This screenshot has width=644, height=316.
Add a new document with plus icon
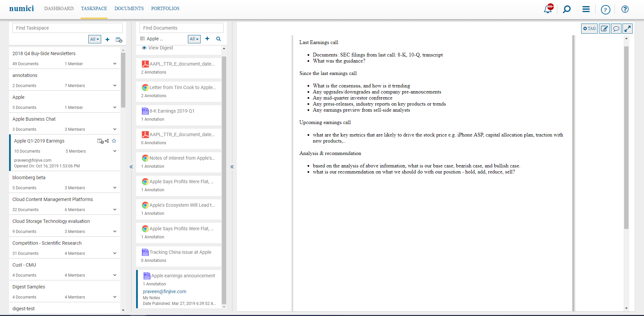pyautogui.click(x=207, y=39)
